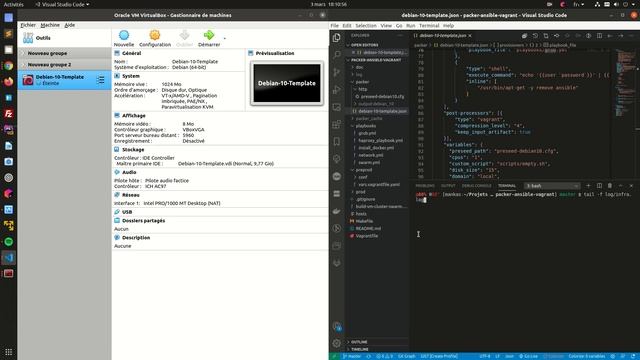Switch to OUTPUT panel tab
This screenshot has width=640, height=360.
click(448, 186)
